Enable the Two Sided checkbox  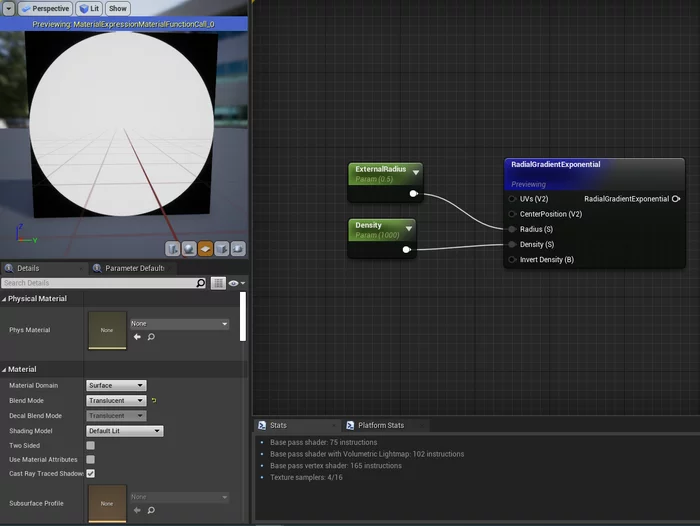[x=91, y=445]
